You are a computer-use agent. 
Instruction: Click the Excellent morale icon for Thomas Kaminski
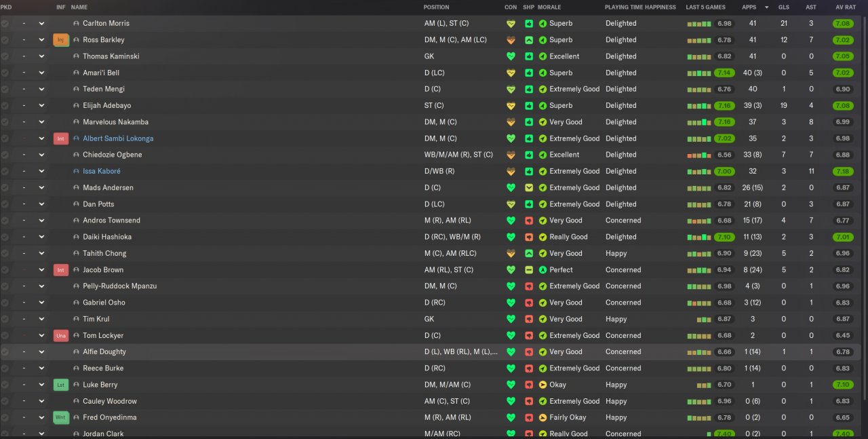pos(542,56)
